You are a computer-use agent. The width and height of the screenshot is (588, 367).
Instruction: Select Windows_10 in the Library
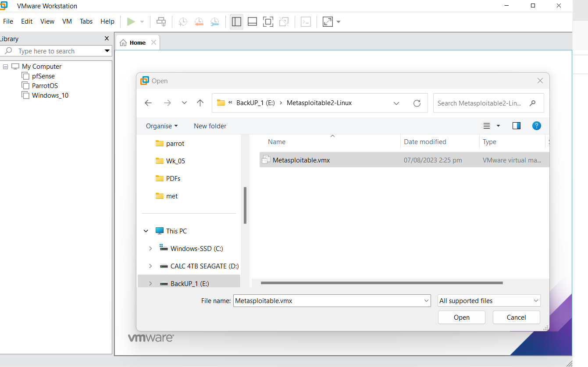point(50,95)
